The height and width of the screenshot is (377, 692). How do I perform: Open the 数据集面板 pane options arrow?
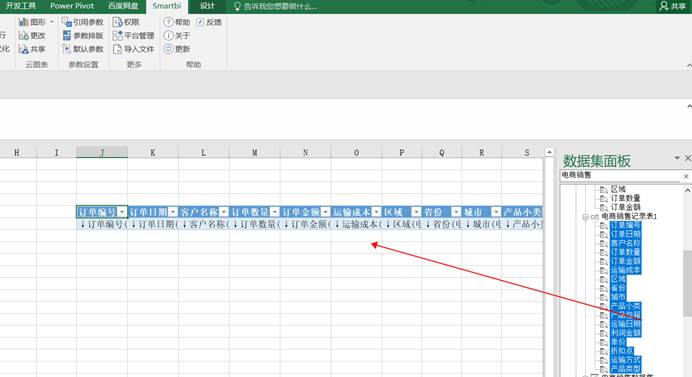coord(677,158)
